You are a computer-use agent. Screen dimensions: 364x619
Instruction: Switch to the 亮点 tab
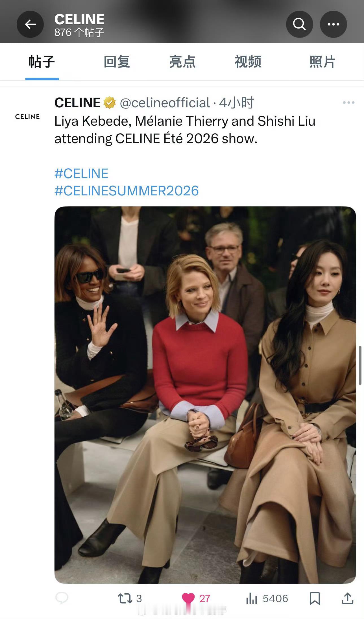(x=182, y=62)
